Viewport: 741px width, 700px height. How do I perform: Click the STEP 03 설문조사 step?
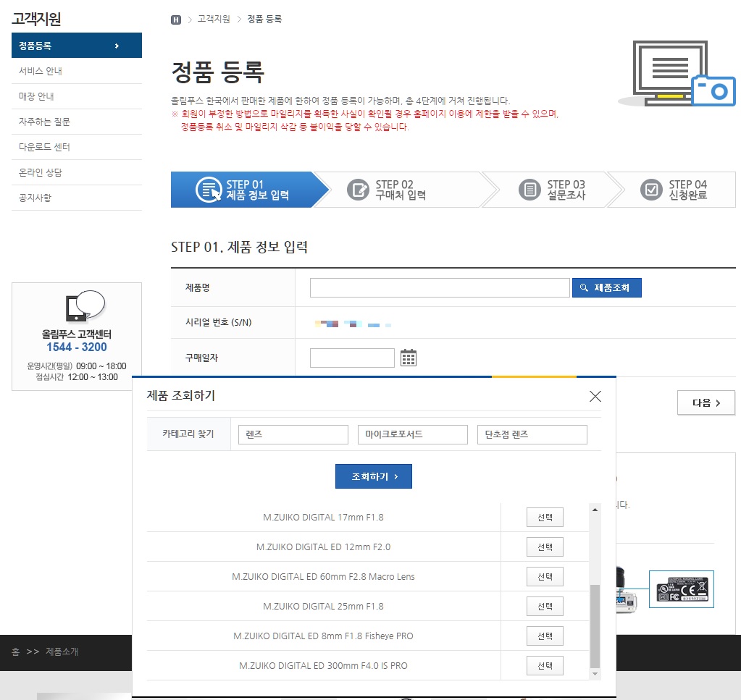pyautogui.click(x=553, y=190)
